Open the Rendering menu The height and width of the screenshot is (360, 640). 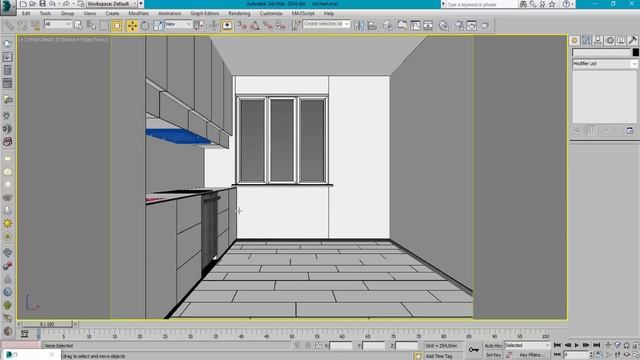point(239,13)
